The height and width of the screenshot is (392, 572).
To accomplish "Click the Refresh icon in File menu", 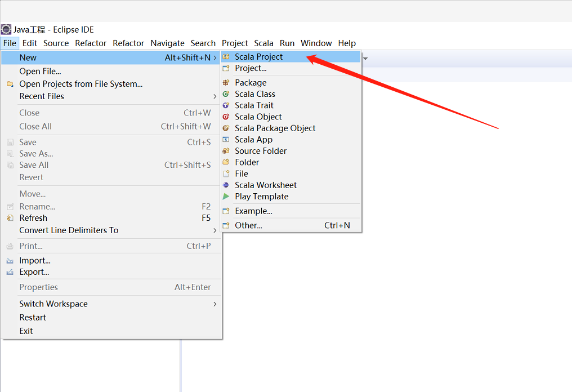I will [x=10, y=218].
